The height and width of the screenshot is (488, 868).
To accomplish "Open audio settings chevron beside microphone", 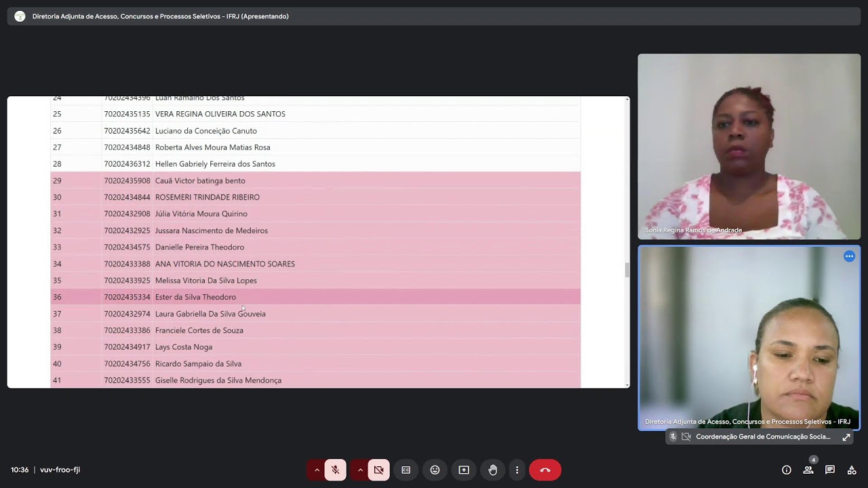I will (x=317, y=470).
